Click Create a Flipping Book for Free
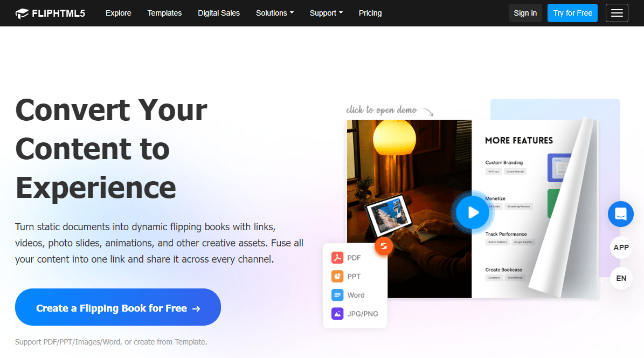644x358 pixels. [117, 307]
